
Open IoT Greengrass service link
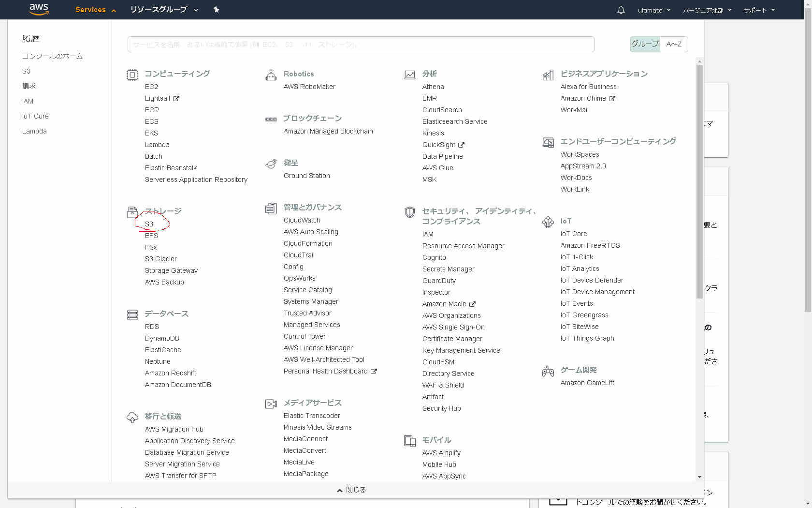(x=584, y=315)
